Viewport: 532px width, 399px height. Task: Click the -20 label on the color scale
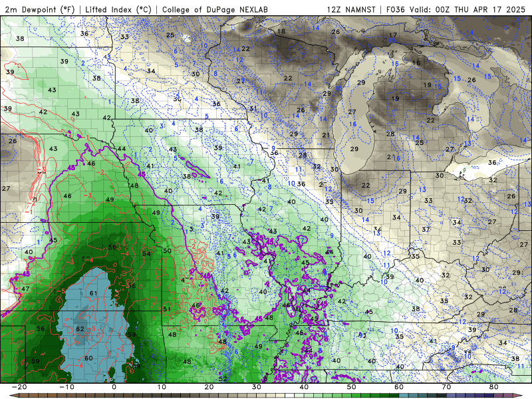click(19, 387)
